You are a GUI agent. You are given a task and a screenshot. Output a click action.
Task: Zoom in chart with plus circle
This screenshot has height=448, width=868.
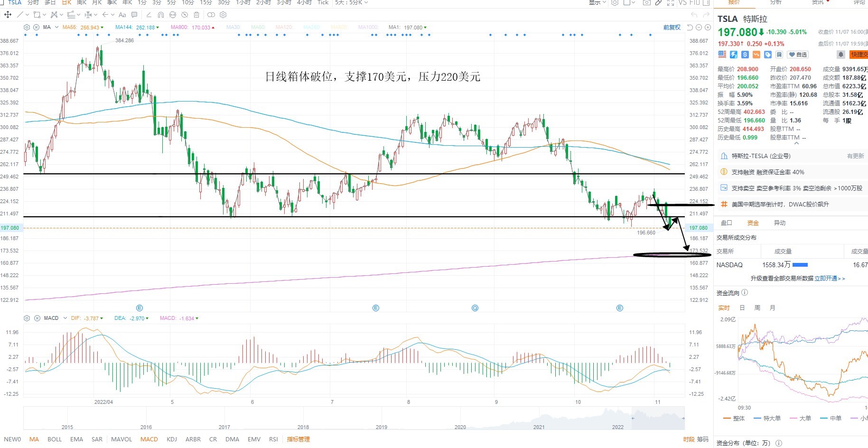708,28
